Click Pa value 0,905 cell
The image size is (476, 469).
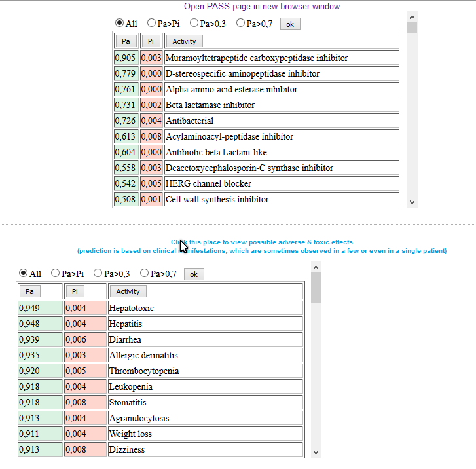(126, 58)
